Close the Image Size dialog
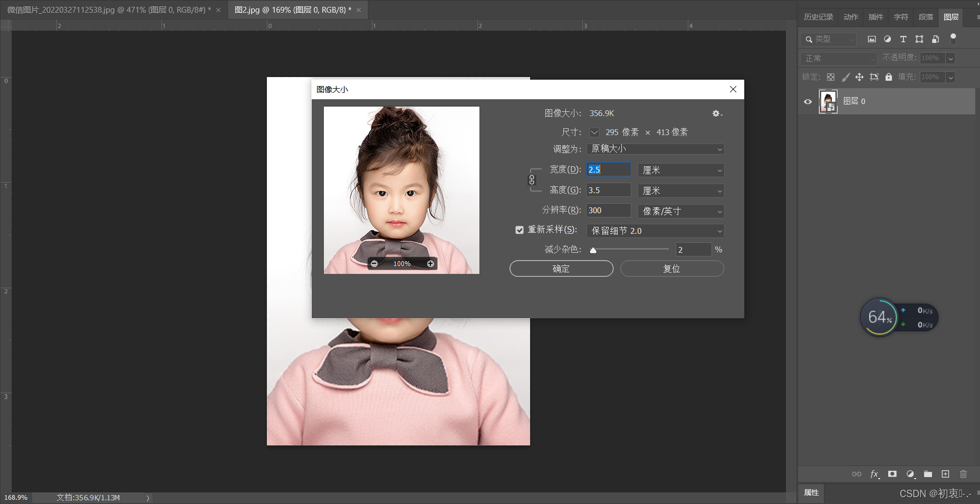The image size is (980, 504). pyautogui.click(x=733, y=89)
